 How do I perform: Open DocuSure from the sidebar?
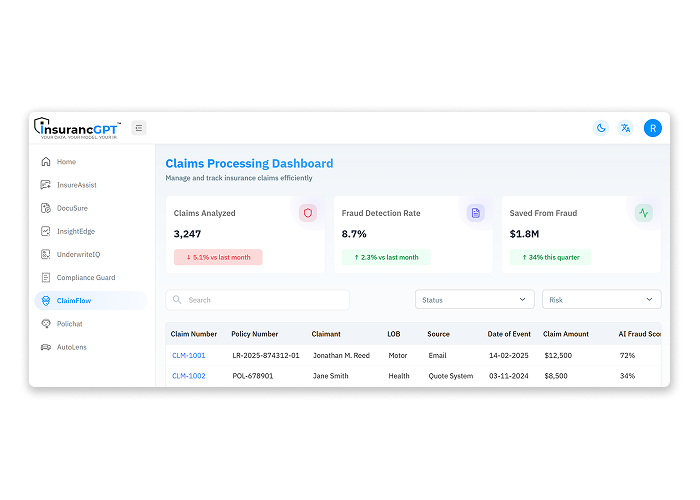tap(73, 208)
